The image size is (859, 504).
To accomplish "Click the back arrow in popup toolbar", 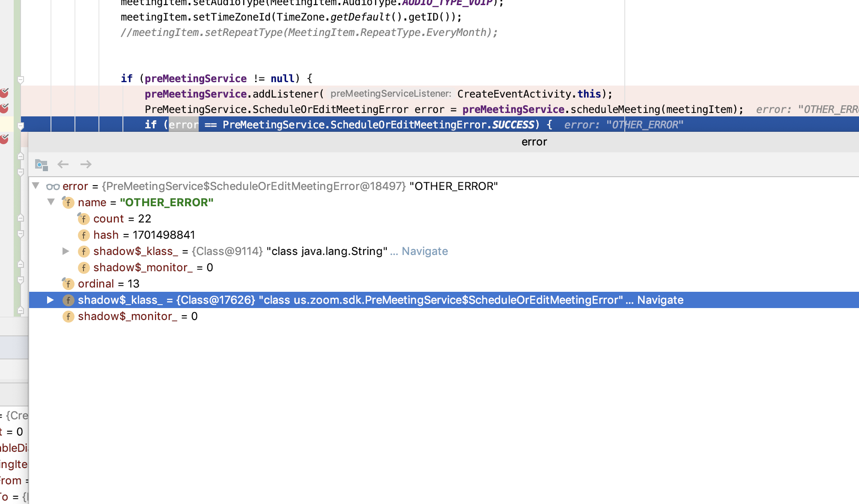I will pos(63,164).
